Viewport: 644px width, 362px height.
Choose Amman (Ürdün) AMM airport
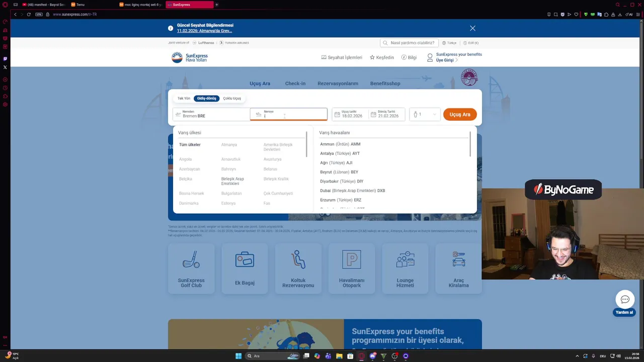tap(340, 144)
